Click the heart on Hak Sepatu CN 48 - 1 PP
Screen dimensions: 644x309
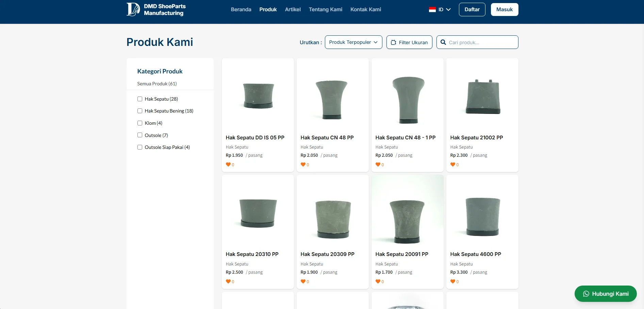click(x=378, y=165)
